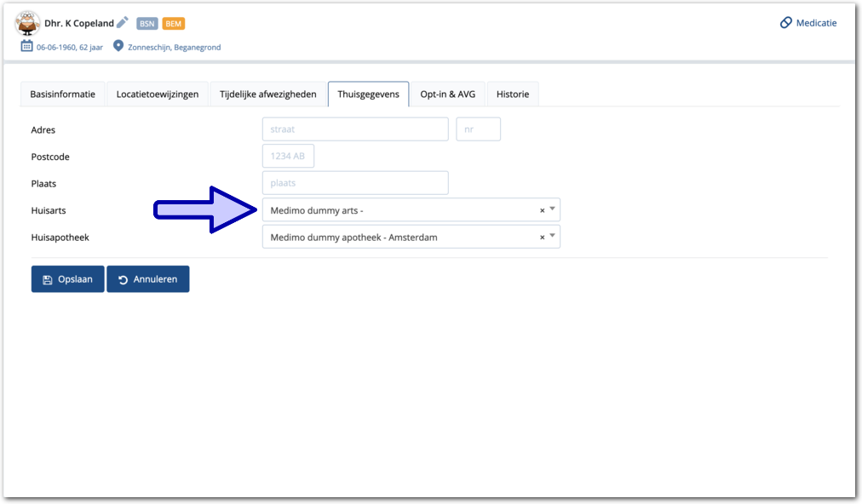862x504 pixels.
Task: Click the pencil edit icon beside Copeland
Action: point(123,23)
